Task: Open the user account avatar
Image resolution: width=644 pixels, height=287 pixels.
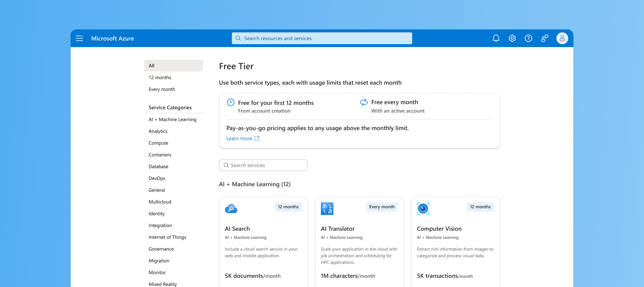Action: (x=562, y=38)
